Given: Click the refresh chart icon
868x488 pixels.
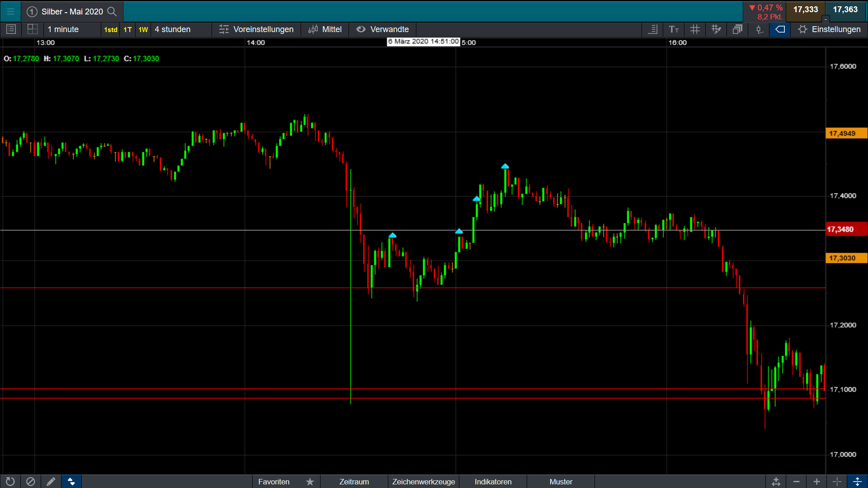Looking at the screenshot, I should point(10,482).
